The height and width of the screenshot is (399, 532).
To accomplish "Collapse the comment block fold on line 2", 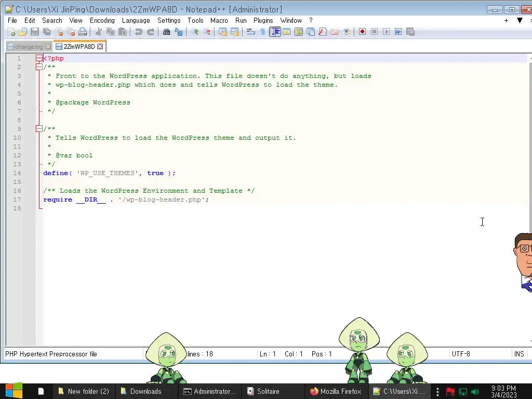I will [39, 67].
